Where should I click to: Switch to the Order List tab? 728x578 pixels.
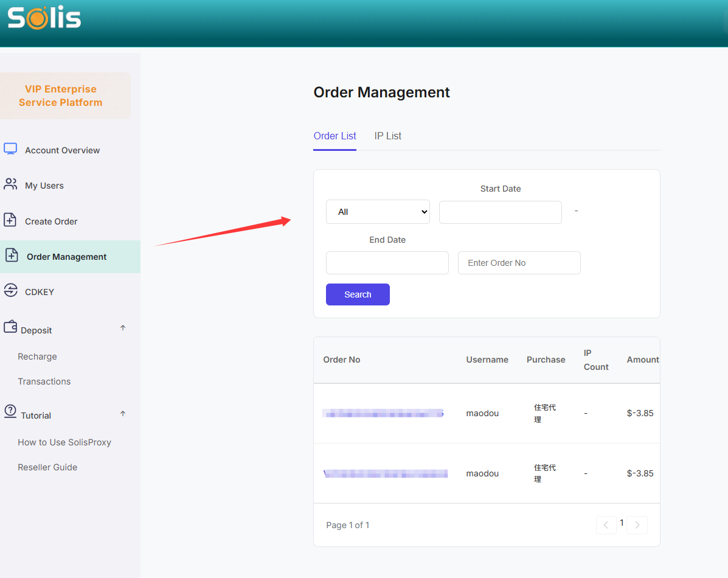[x=335, y=136]
